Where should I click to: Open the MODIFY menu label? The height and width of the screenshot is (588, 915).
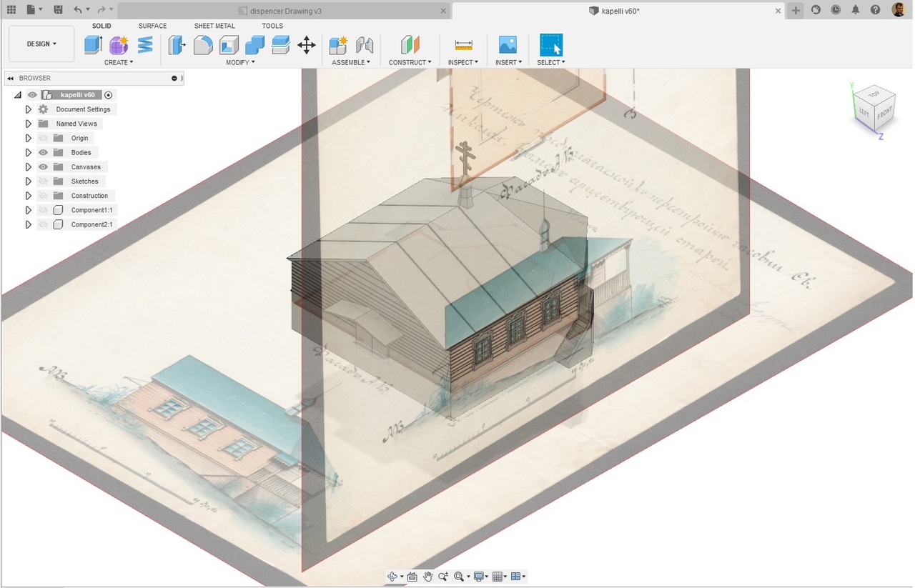[x=240, y=62]
